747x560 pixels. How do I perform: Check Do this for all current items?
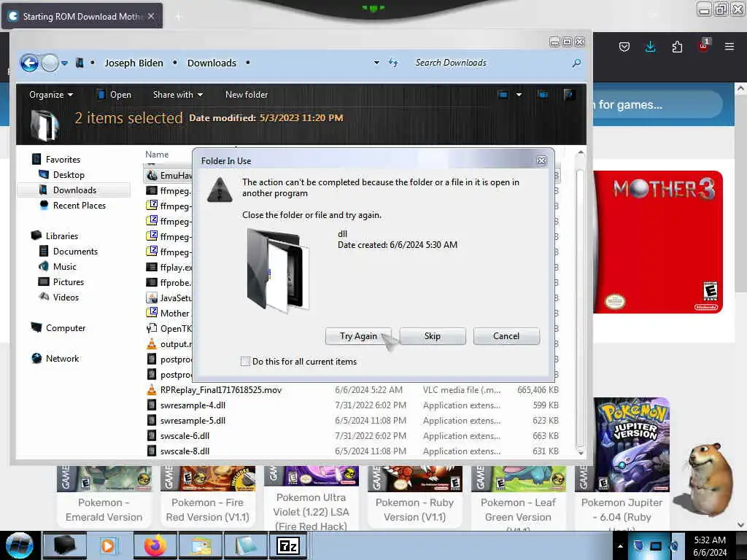tap(245, 362)
